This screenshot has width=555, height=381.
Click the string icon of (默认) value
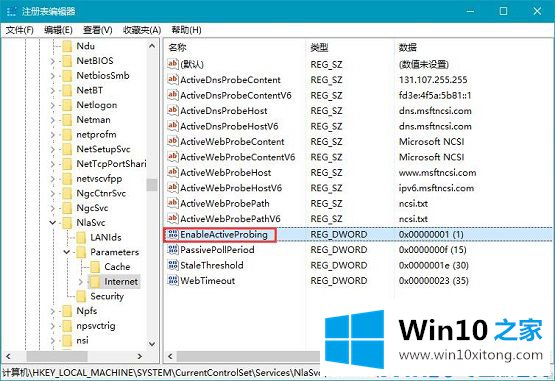click(x=172, y=64)
